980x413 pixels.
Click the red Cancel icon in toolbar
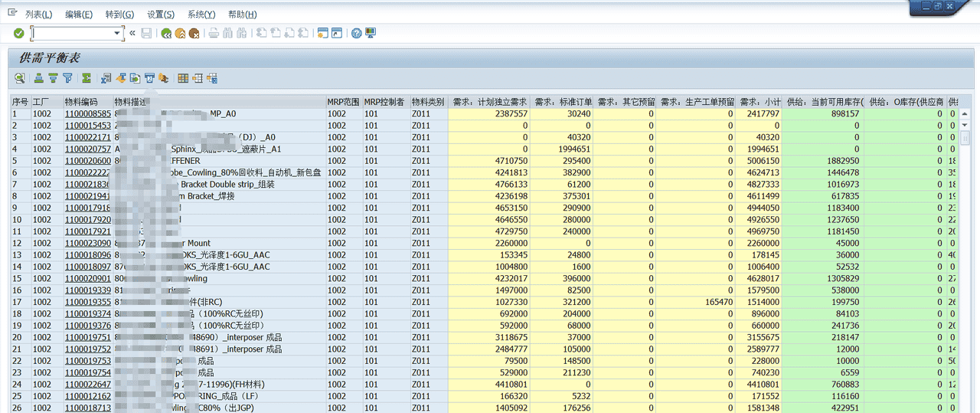tap(194, 33)
